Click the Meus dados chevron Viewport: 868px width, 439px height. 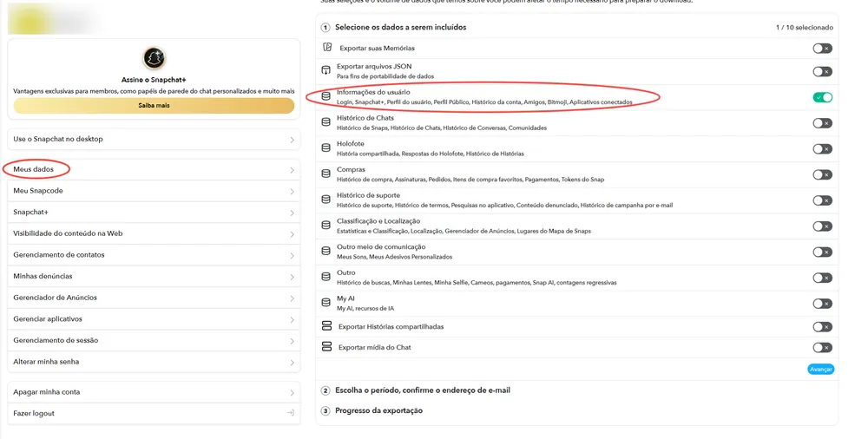[x=292, y=170]
